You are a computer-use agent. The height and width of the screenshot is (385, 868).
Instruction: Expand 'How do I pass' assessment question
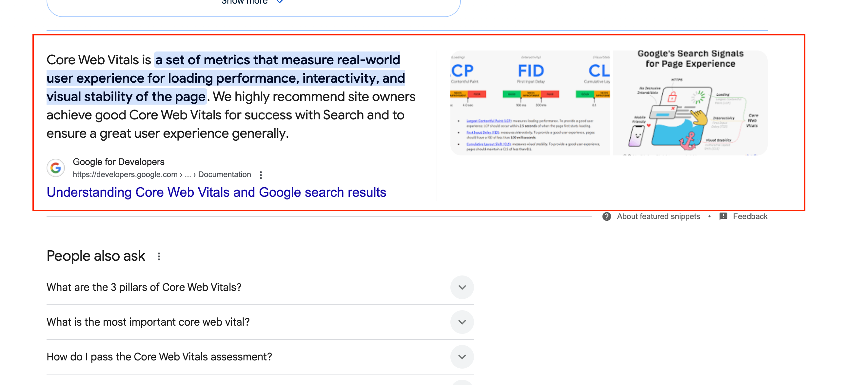point(462,357)
